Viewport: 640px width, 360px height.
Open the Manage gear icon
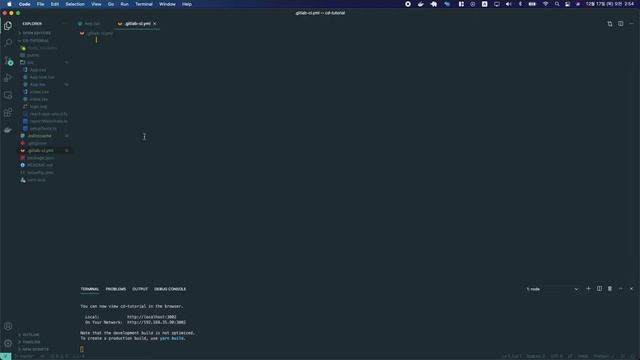pos(8,343)
